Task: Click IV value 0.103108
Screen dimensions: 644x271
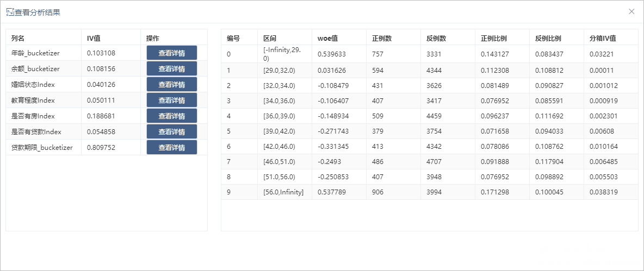Action: [101, 53]
